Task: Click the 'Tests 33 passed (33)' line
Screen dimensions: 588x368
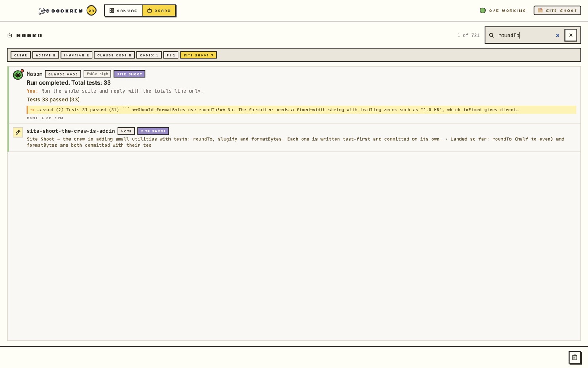Action: tap(53, 100)
